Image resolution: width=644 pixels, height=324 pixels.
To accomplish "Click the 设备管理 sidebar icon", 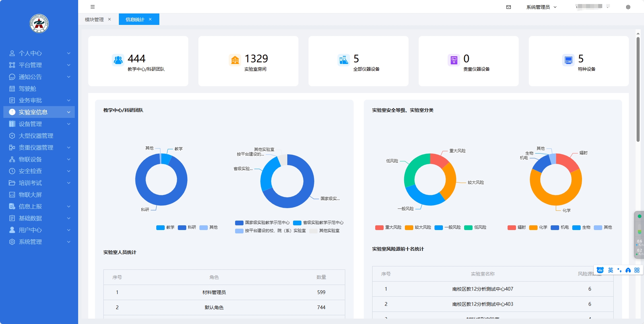I will tap(12, 124).
